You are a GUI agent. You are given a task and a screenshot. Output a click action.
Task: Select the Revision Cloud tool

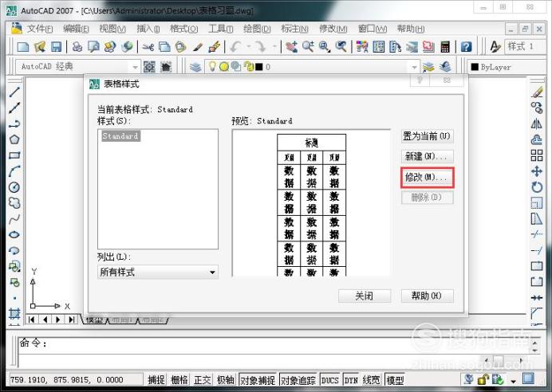[14, 203]
